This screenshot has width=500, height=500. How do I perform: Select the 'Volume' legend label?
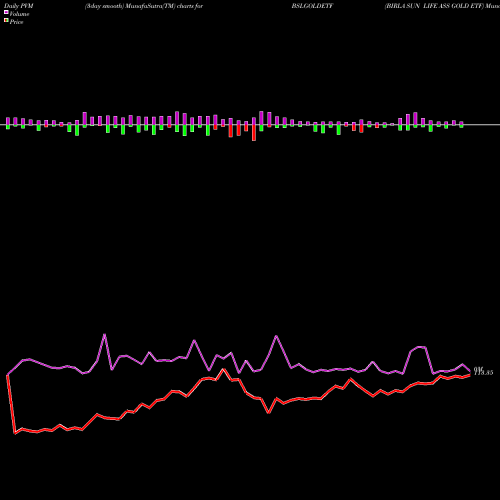coord(19,14)
